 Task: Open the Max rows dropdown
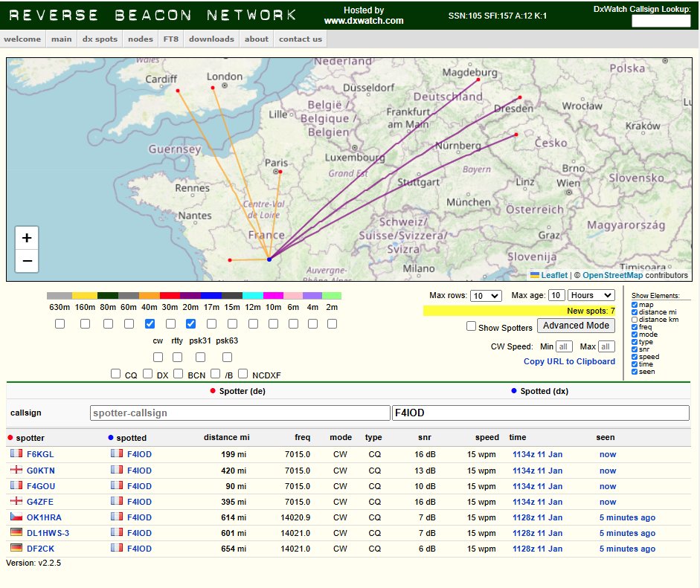pos(486,296)
